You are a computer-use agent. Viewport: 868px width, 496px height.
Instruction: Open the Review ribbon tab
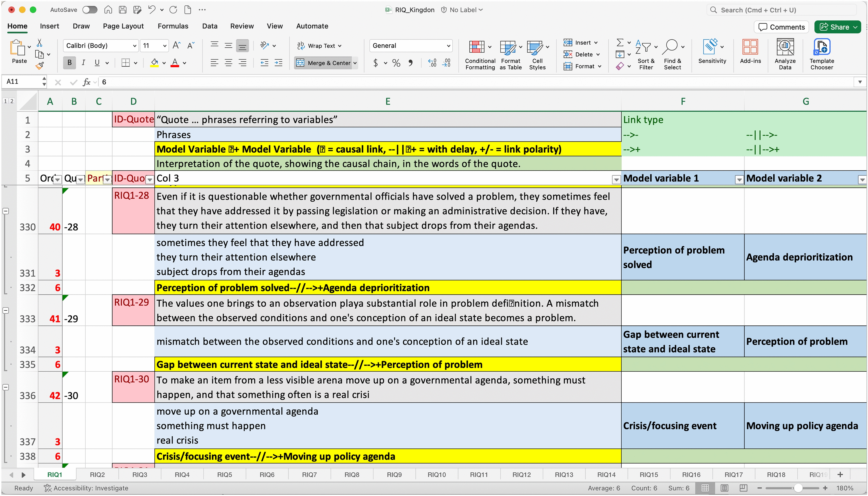click(x=241, y=26)
